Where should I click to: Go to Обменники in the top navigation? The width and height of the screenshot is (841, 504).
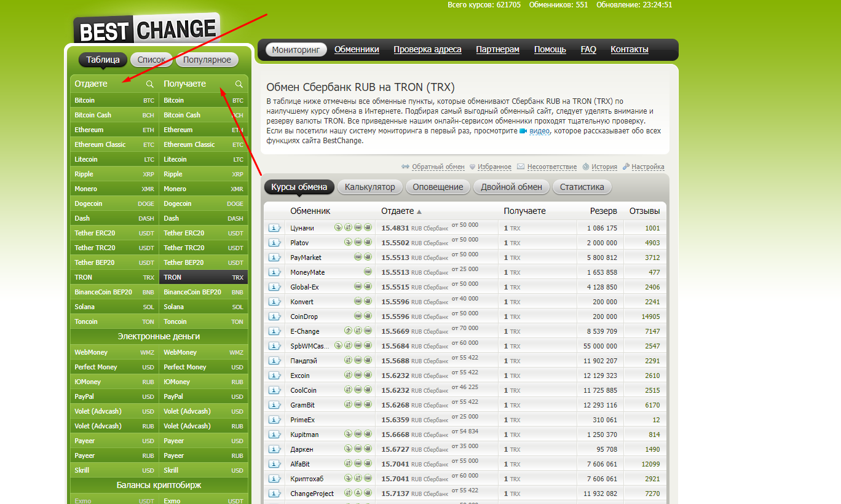tap(357, 50)
